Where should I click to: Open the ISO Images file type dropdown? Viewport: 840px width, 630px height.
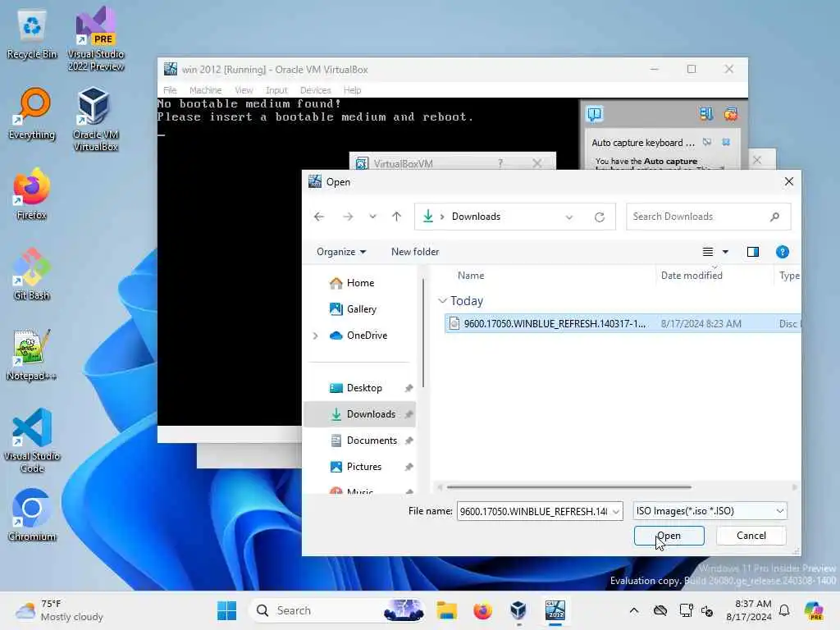coord(710,511)
